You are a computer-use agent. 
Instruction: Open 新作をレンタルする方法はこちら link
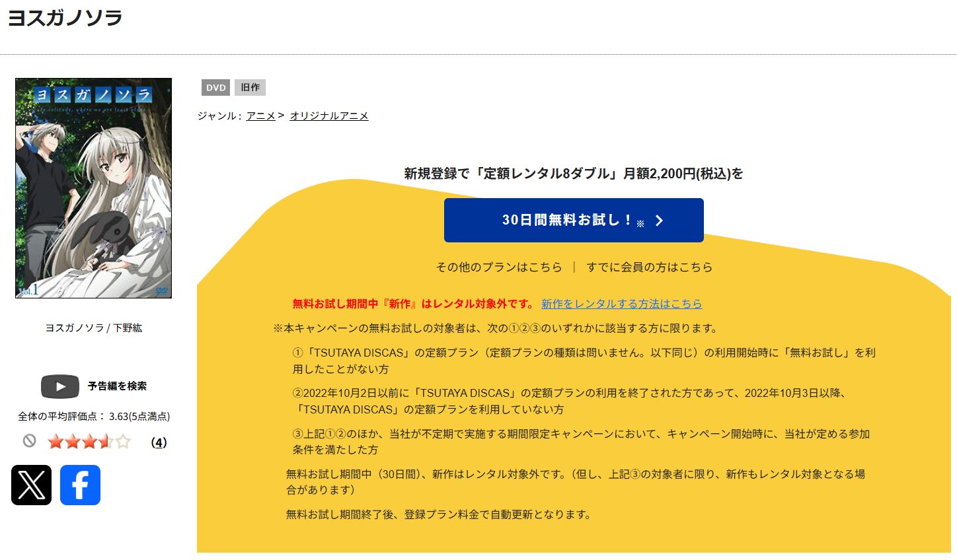pyautogui.click(x=622, y=304)
